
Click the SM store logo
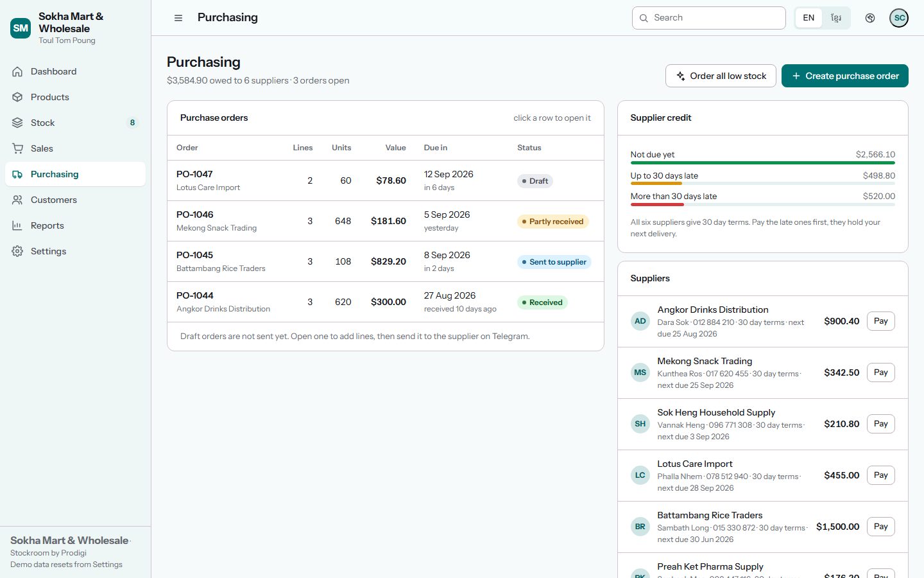pyautogui.click(x=21, y=28)
